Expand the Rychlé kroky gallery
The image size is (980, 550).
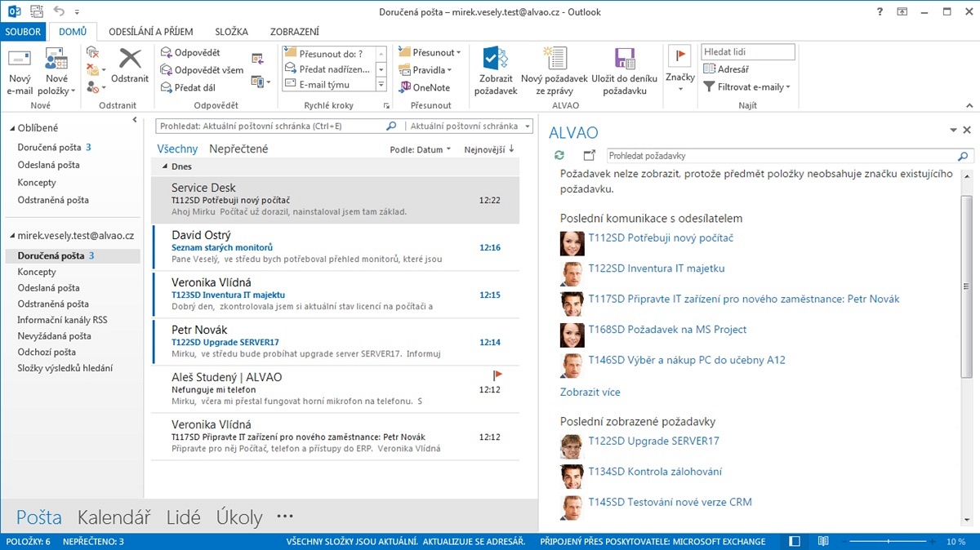pos(381,85)
